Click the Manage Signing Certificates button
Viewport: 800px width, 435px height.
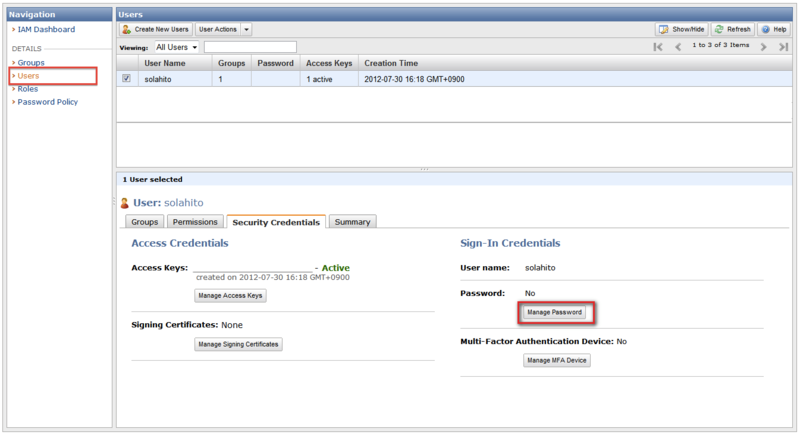coord(238,345)
